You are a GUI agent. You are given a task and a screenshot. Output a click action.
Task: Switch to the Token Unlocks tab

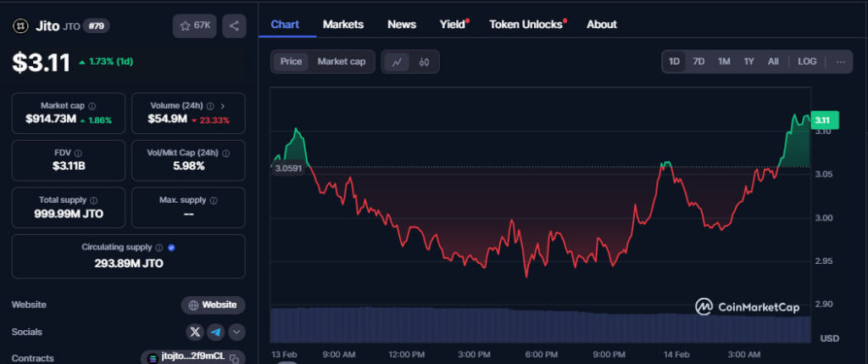(526, 25)
